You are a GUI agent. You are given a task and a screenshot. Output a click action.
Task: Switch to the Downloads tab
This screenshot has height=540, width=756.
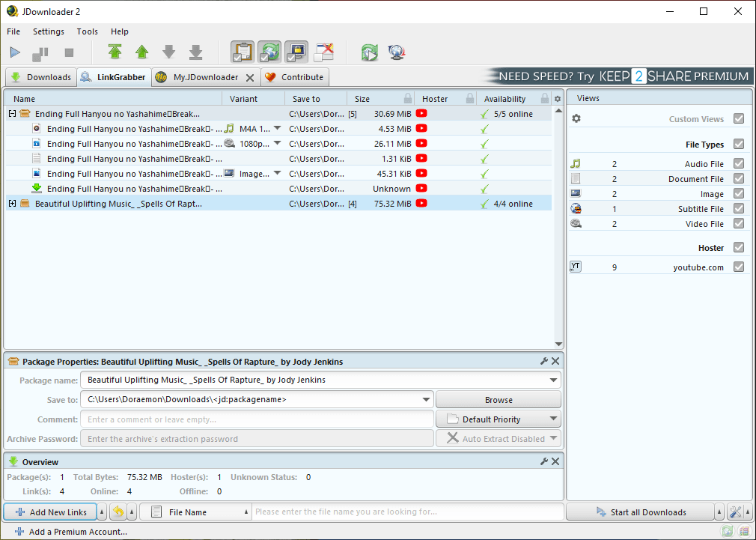coord(41,76)
